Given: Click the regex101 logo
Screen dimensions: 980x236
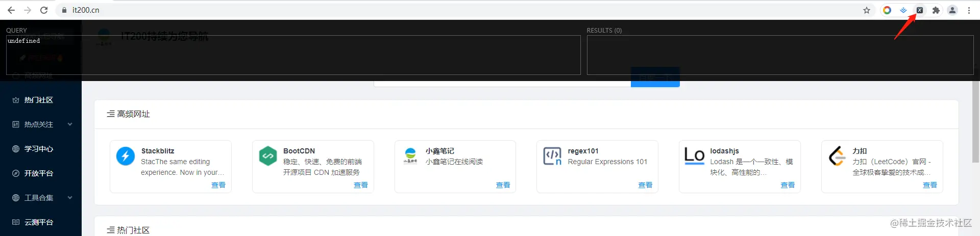Looking at the screenshot, I should tap(552, 156).
